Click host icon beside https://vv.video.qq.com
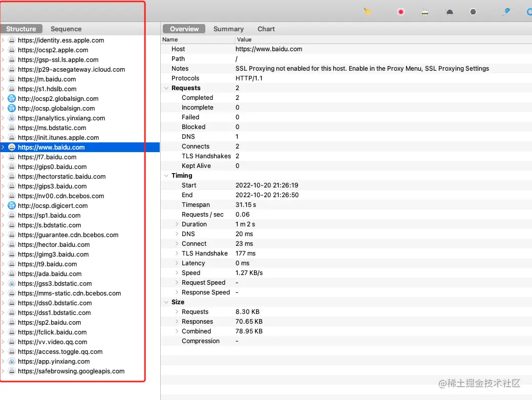 pos(12,342)
